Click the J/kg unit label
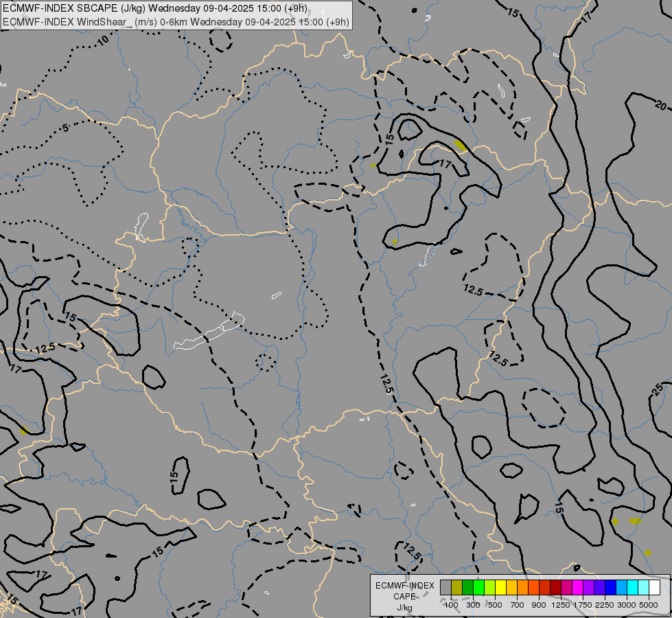672x618 pixels. pos(404,608)
